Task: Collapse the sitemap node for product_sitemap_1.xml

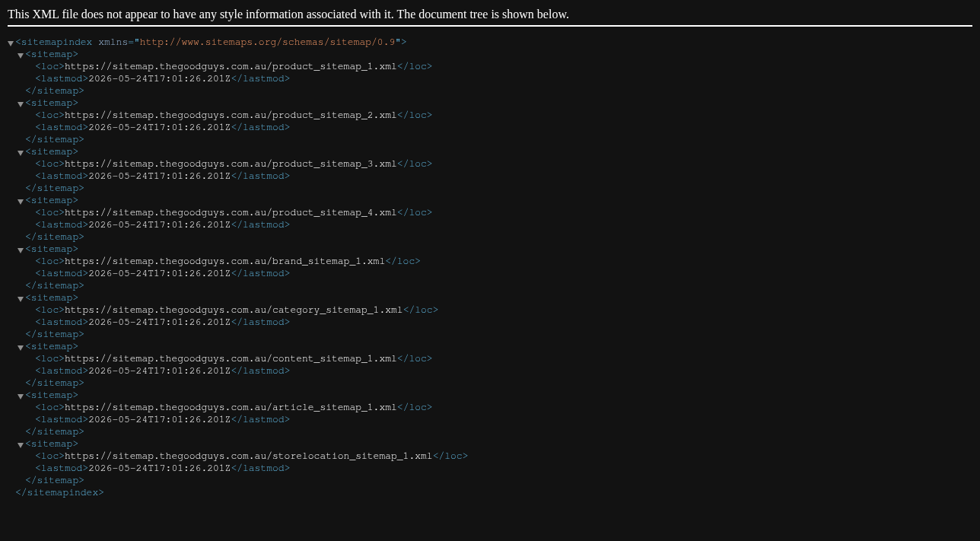Action: (x=21, y=56)
